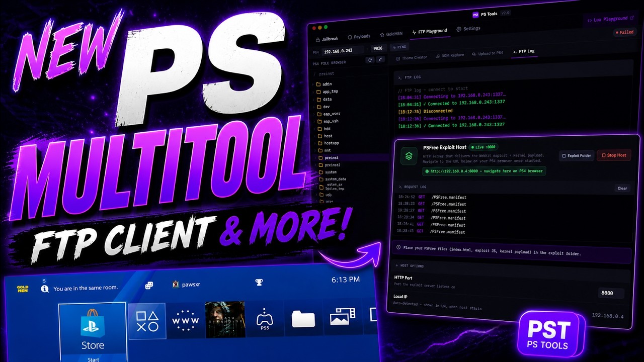The image size is (644, 362).
Task: Click the 18:28:43 GET /PSFree.manifest entry
Action: tap(431, 231)
